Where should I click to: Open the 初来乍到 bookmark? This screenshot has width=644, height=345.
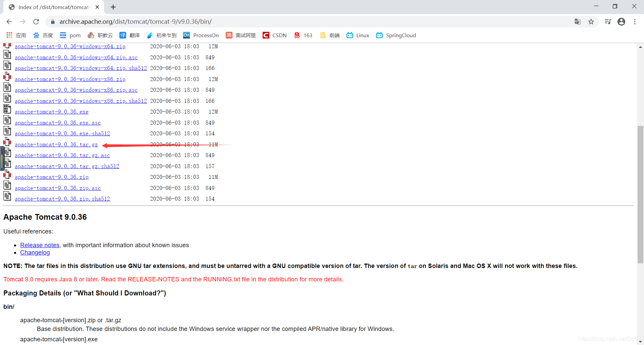(161, 35)
